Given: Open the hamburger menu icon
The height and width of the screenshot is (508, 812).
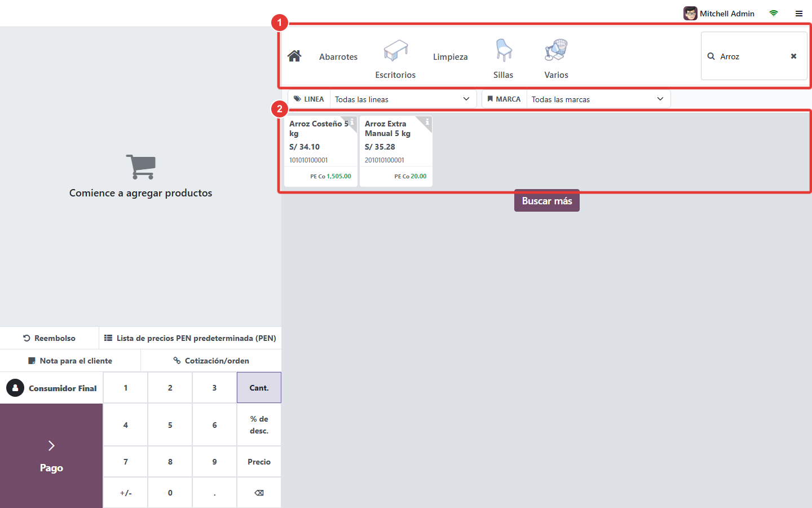Looking at the screenshot, I should pyautogui.click(x=799, y=14).
